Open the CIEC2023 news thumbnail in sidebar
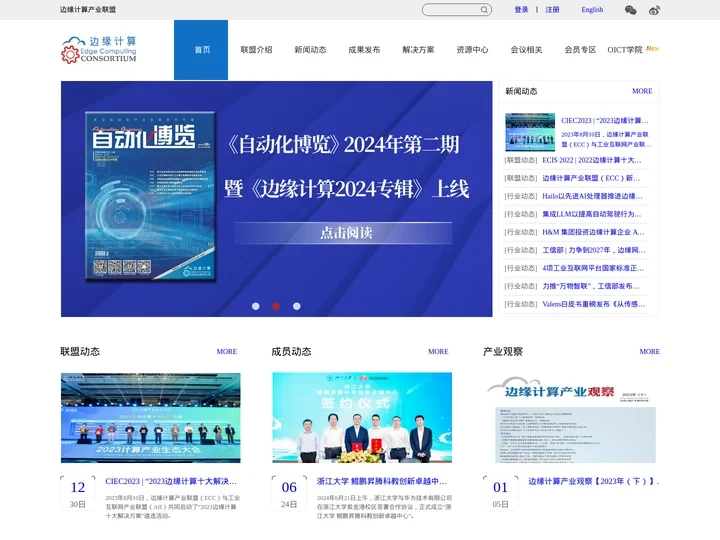This screenshot has width=720, height=540. [530, 132]
